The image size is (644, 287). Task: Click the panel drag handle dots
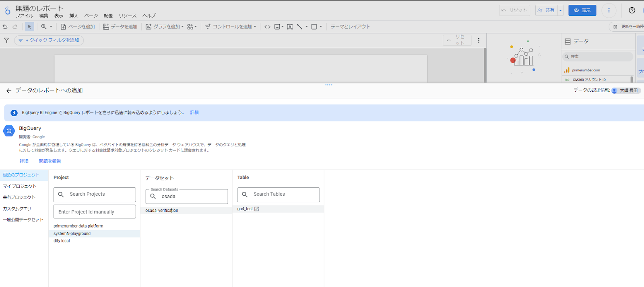[329, 85]
